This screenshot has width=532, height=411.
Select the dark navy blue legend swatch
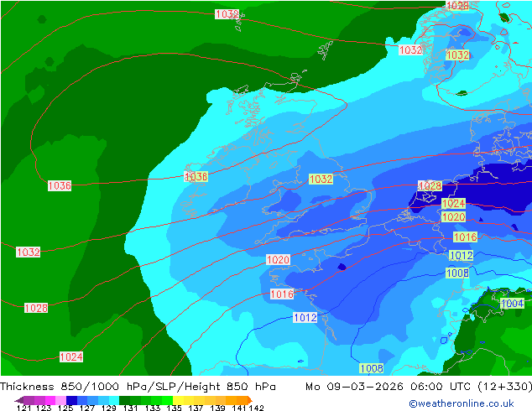tap(71, 400)
